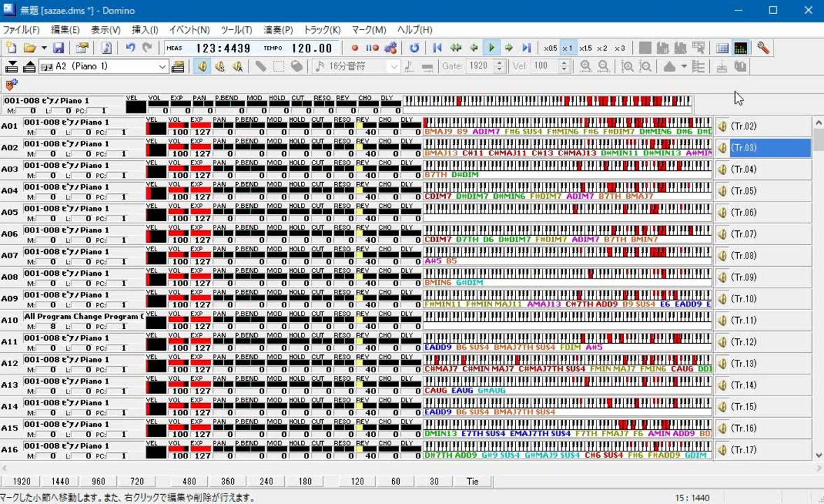Play the song with the green play button
The image size is (824, 504).
click(491, 48)
